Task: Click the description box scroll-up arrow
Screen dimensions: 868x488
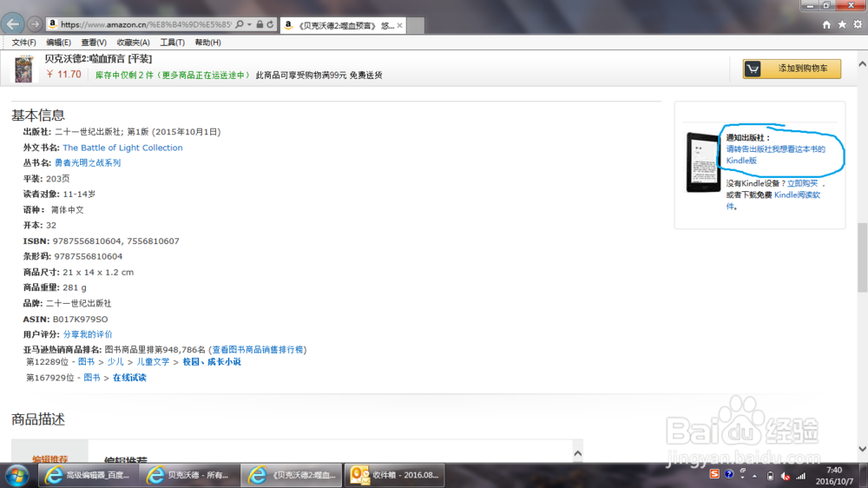Action: tap(577, 453)
